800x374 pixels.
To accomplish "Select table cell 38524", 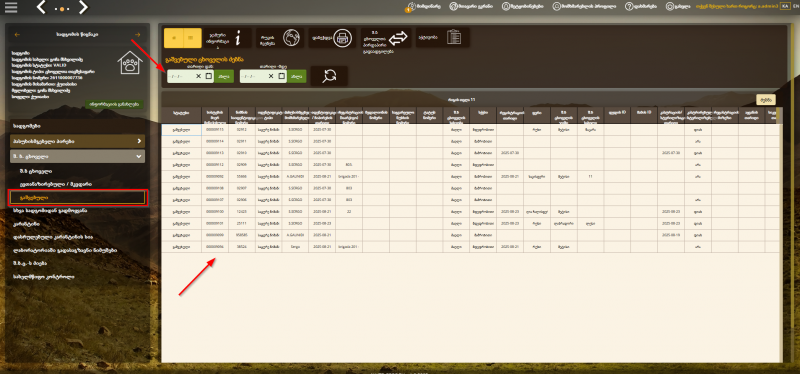I will click(x=242, y=246).
